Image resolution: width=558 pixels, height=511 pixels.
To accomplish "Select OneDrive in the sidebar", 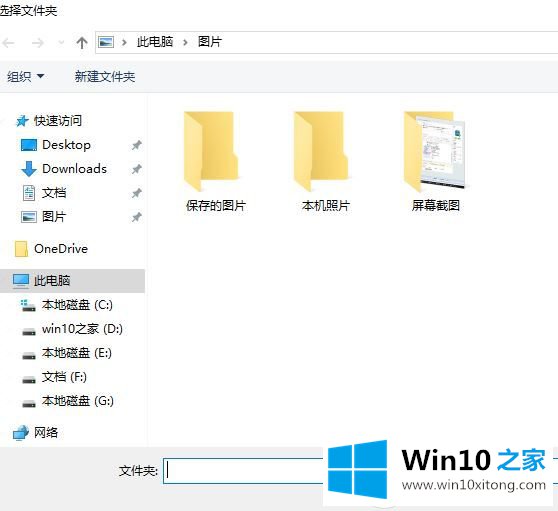I will [61, 249].
